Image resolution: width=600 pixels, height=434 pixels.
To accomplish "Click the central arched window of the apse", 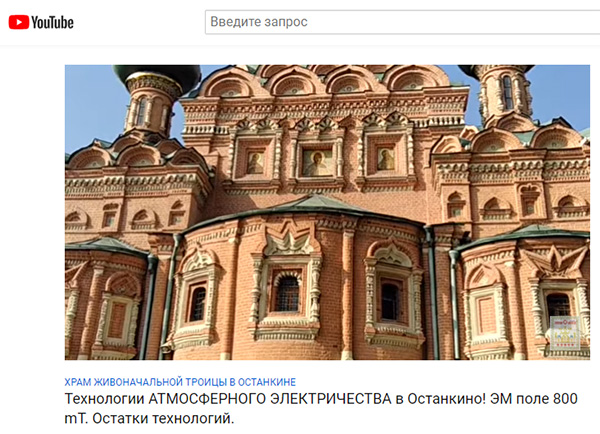I will point(288,293).
